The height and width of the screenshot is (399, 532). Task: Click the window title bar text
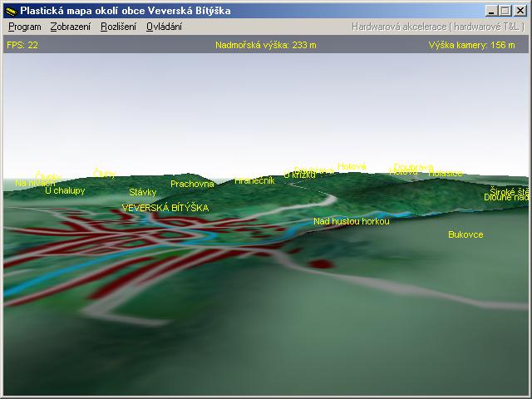click(126, 11)
